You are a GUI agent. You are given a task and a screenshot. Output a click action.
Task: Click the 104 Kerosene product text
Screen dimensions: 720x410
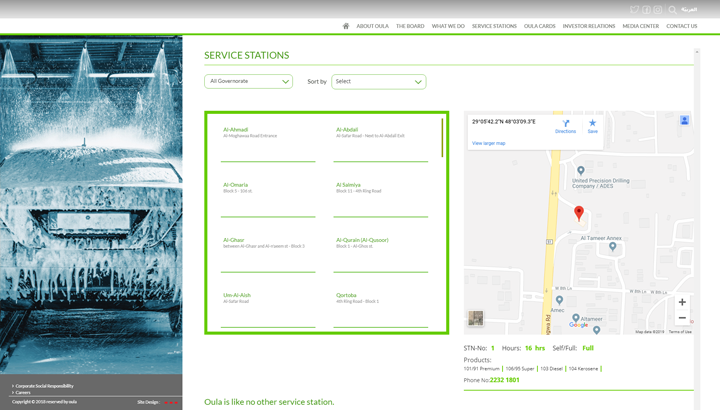[583, 369]
